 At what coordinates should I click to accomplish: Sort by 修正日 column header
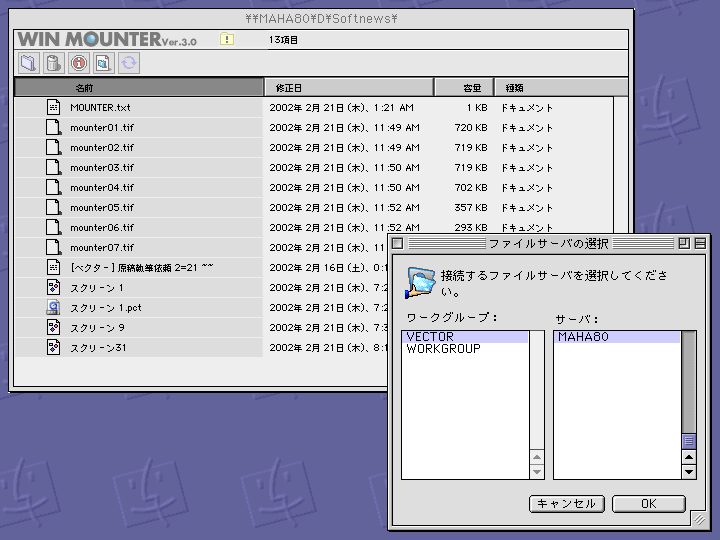(349, 87)
